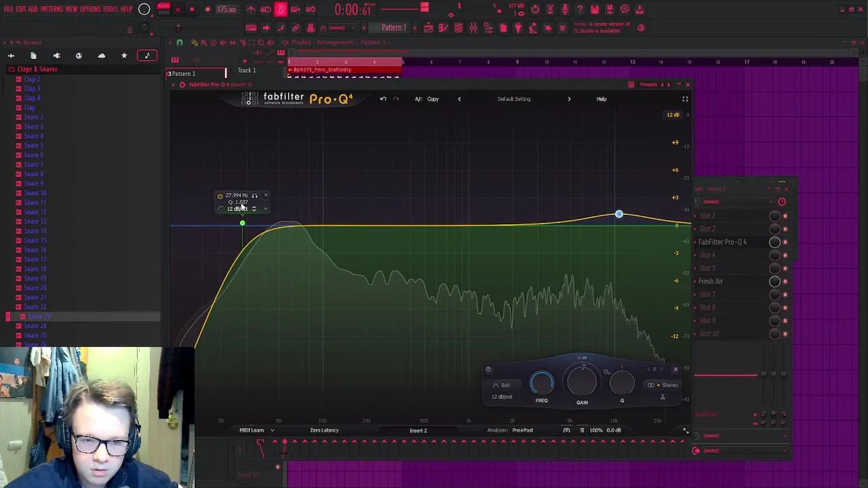The width and height of the screenshot is (868, 488).
Task: Select the FabFilter Pro-Q 4 effect slot
Action: point(723,242)
